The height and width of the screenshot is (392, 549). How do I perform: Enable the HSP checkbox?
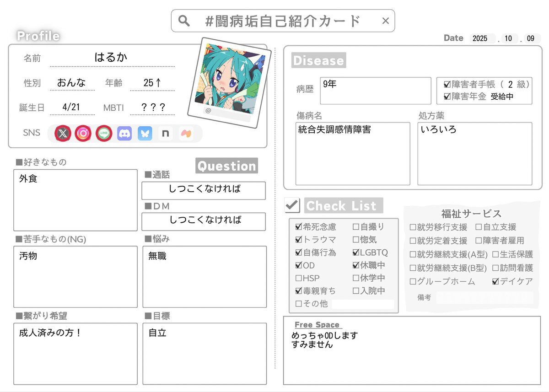[299, 278]
